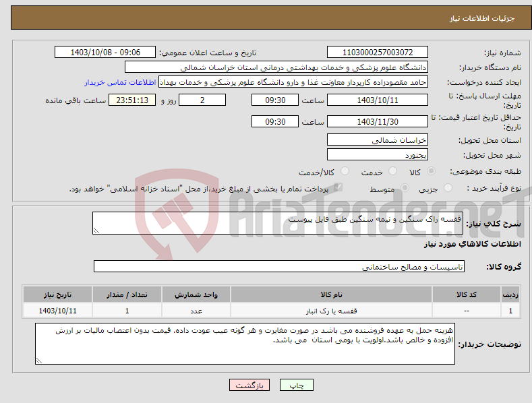Click the استان محل تحویل label

[x=490, y=140]
